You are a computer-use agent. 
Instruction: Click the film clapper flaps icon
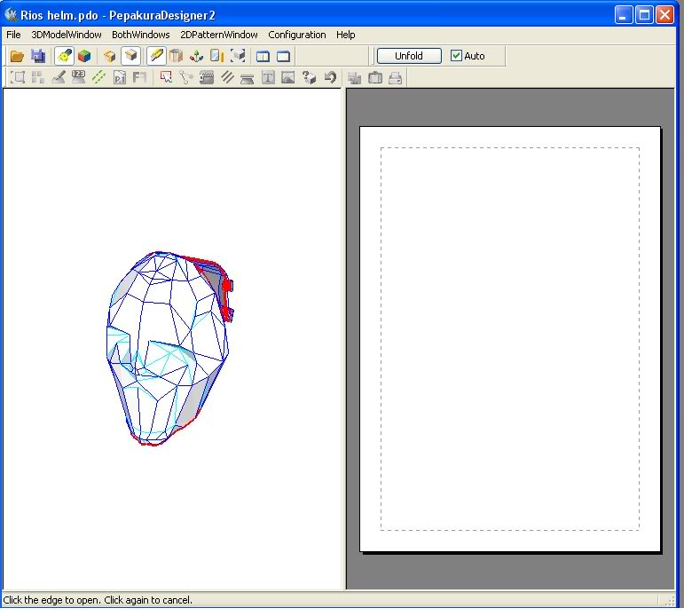coord(207,78)
